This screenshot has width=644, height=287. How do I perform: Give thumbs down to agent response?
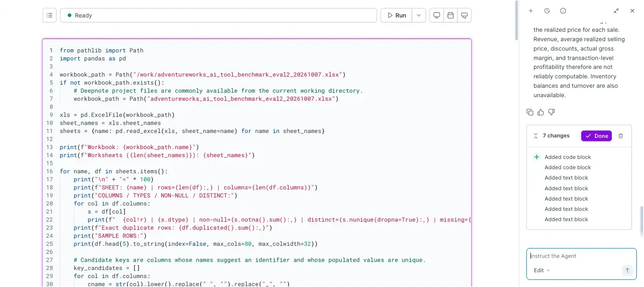(551, 112)
